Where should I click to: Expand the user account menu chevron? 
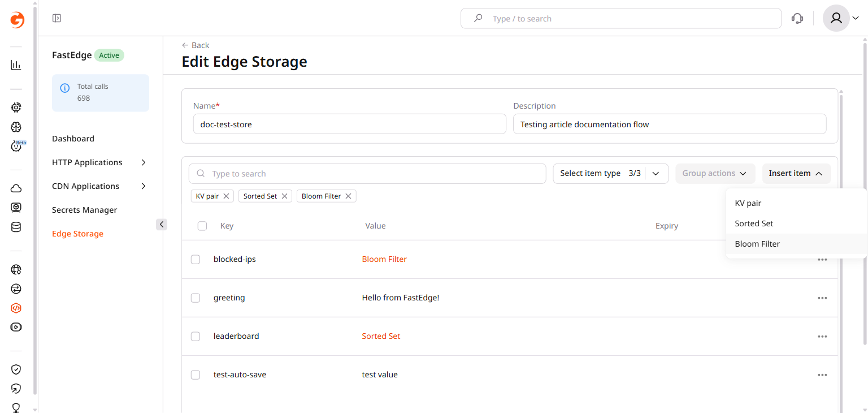coord(856,18)
